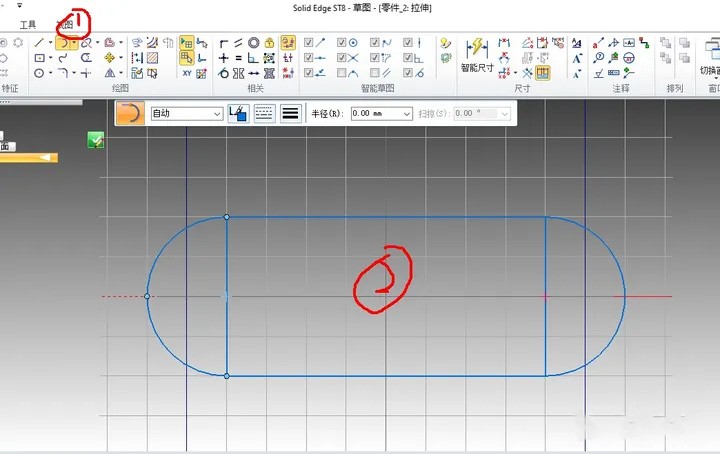Image resolution: width=720 pixels, height=454 pixels.
Task: Apply the Lock relationship
Action: click(x=269, y=43)
